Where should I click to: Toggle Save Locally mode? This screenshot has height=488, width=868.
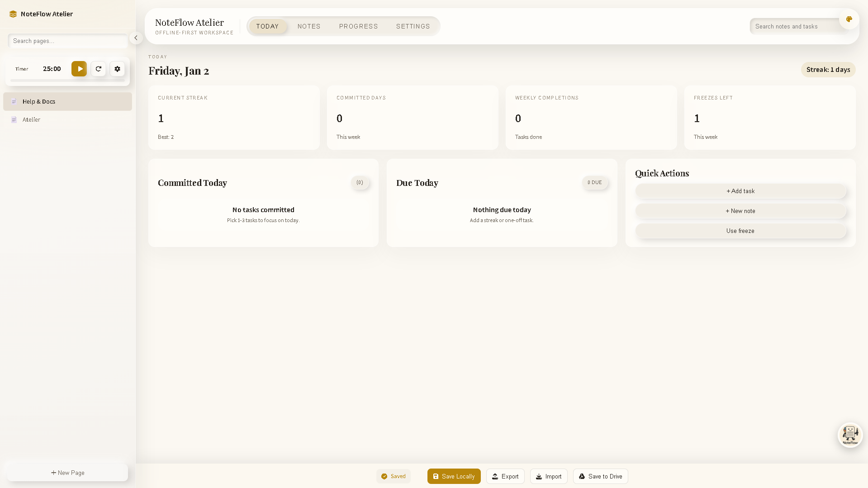pos(454,476)
